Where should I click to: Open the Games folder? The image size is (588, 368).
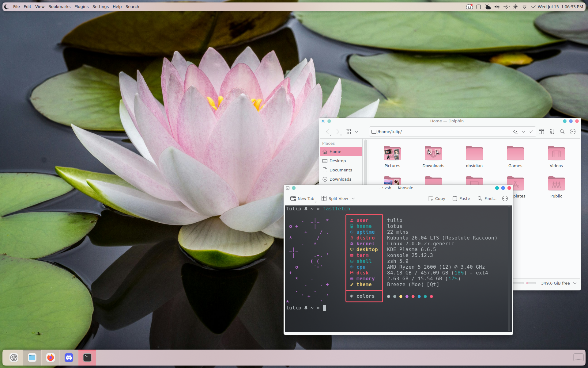(x=515, y=157)
